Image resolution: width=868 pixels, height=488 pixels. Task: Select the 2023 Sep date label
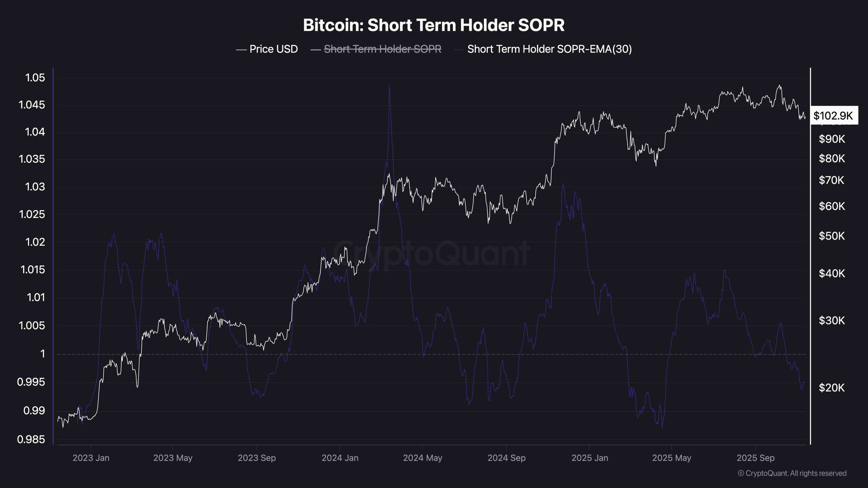pyautogui.click(x=257, y=458)
